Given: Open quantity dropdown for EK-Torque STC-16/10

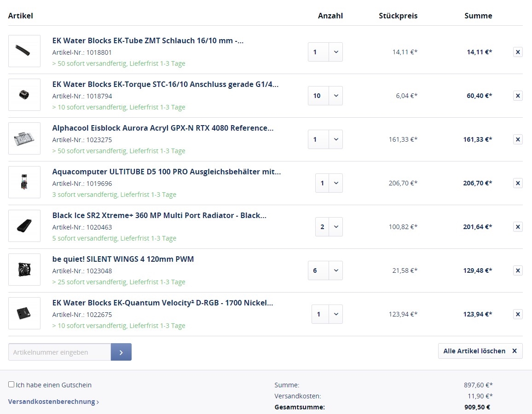Looking at the screenshot, I should 335,96.
